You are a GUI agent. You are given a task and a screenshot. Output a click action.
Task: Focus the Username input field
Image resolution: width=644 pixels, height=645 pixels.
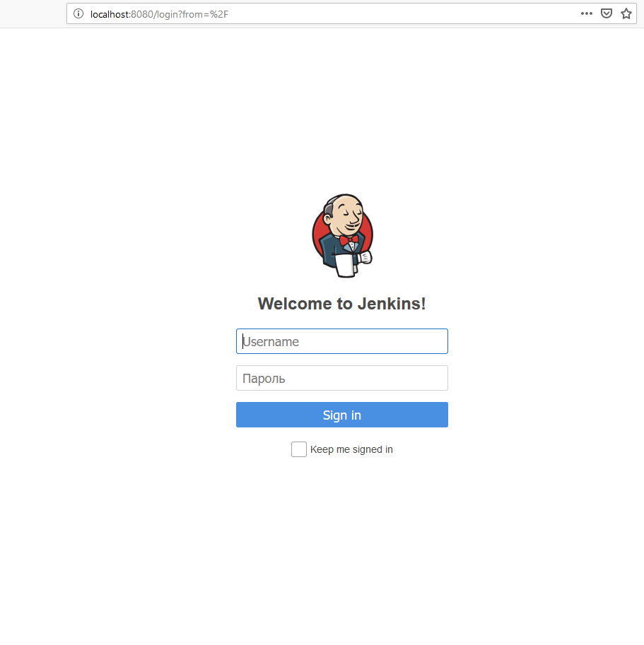coord(342,341)
